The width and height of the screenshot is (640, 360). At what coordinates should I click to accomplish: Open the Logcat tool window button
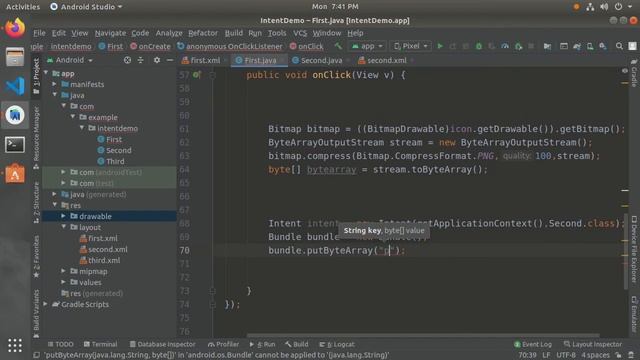point(337,344)
